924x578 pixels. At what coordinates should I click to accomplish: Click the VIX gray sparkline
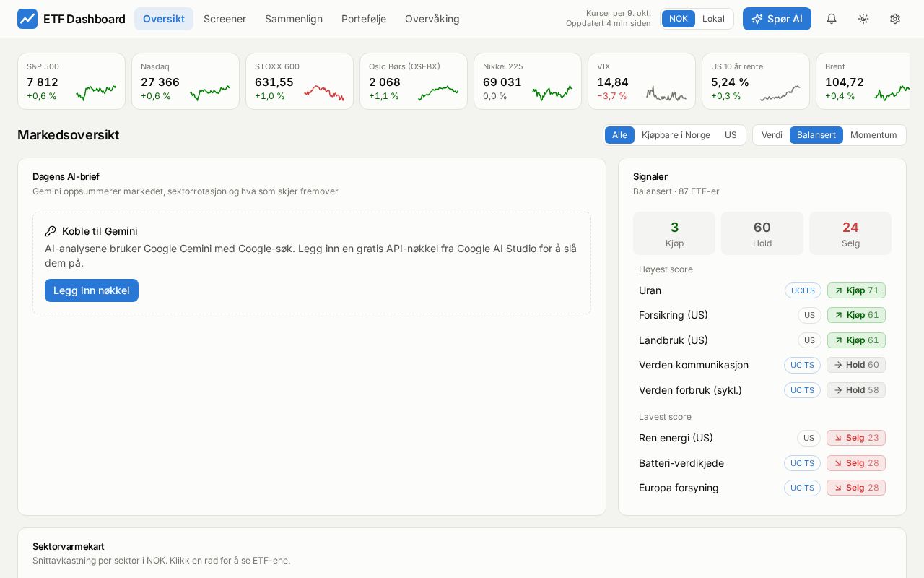tap(666, 92)
